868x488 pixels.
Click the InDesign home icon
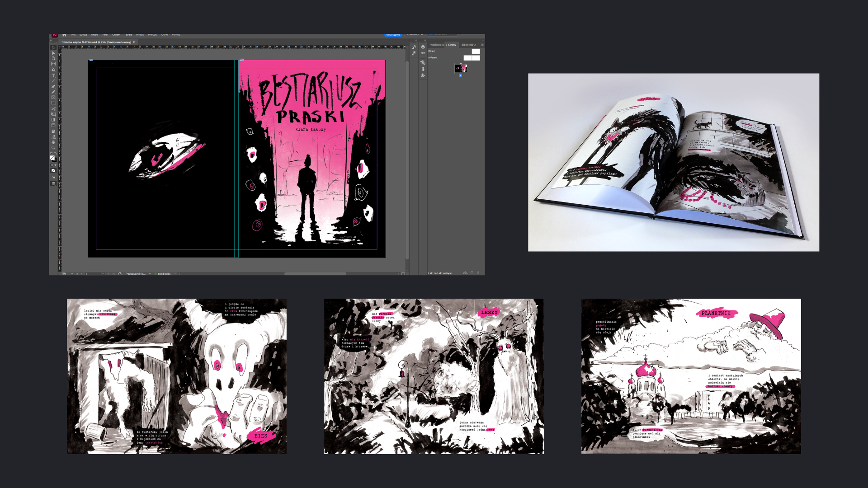click(64, 34)
